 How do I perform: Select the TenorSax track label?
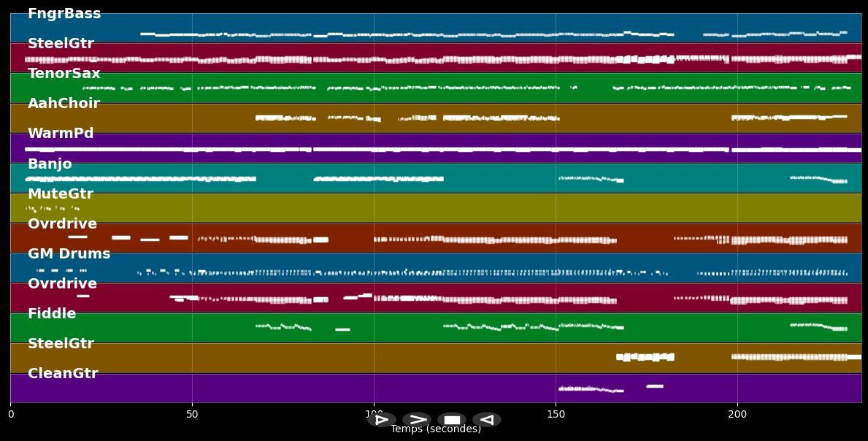tap(64, 74)
